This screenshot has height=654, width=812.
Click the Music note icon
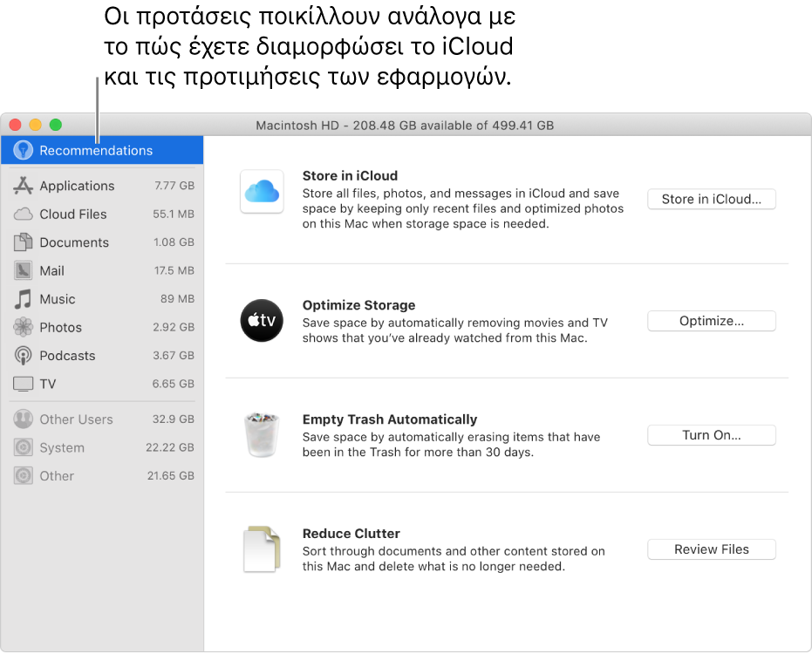click(x=23, y=299)
